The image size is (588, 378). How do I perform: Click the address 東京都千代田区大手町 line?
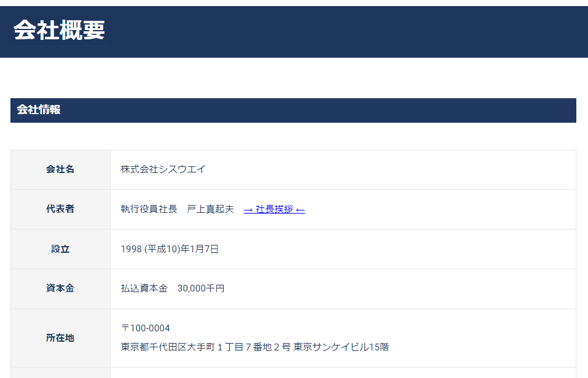coord(254,347)
